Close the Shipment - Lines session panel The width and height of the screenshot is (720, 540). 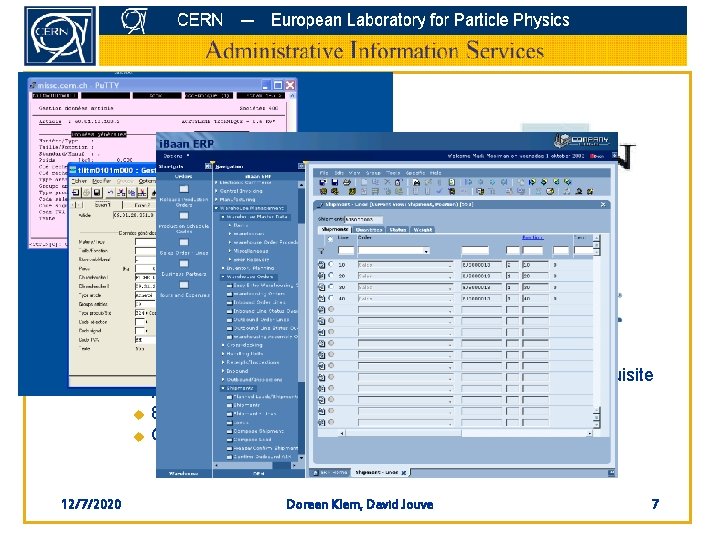(603, 205)
